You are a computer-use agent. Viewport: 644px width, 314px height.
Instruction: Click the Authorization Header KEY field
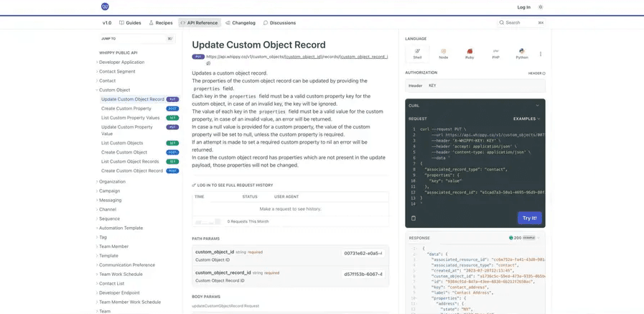point(475,86)
